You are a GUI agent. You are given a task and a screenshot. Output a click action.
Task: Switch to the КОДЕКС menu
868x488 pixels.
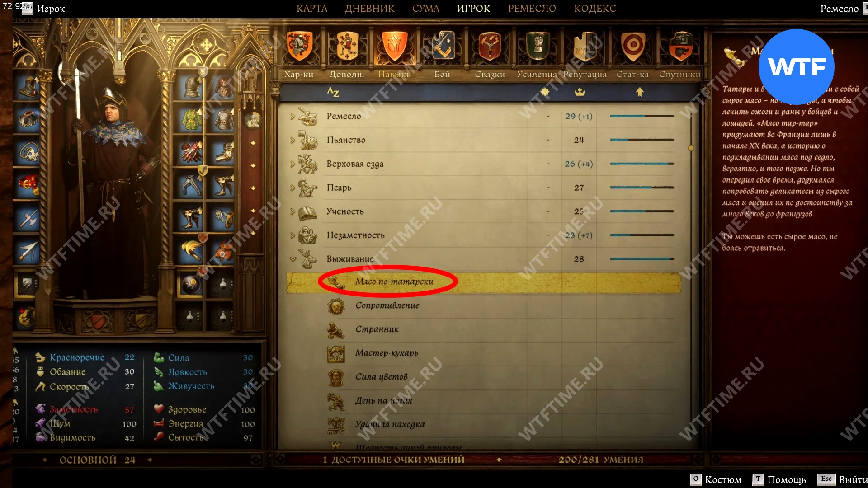[x=595, y=9]
